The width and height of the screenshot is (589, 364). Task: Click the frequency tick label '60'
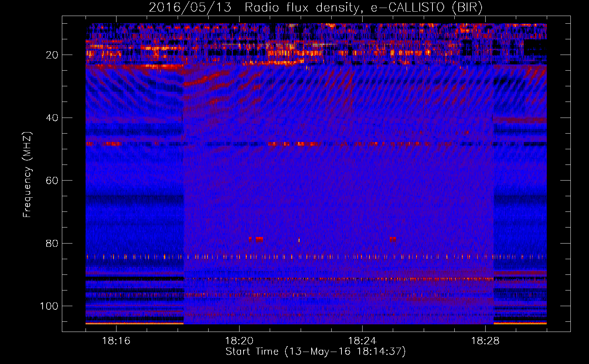click(x=52, y=181)
